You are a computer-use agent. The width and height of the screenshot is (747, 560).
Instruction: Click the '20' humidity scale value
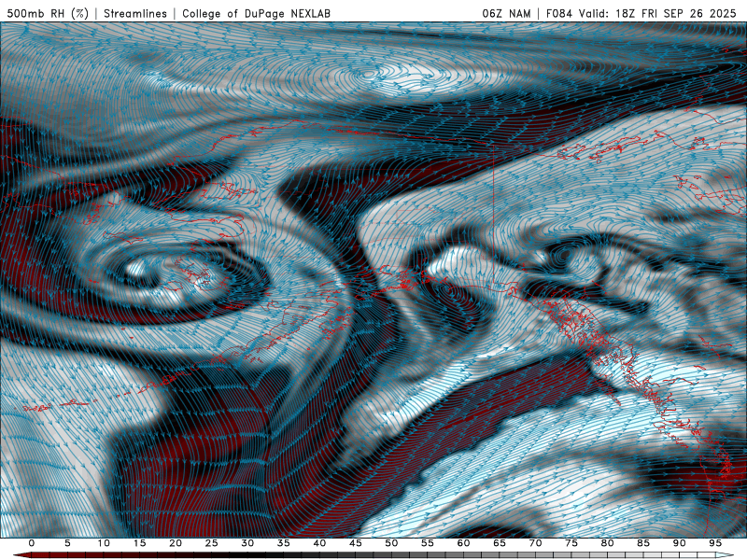pyautogui.click(x=176, y=543)
